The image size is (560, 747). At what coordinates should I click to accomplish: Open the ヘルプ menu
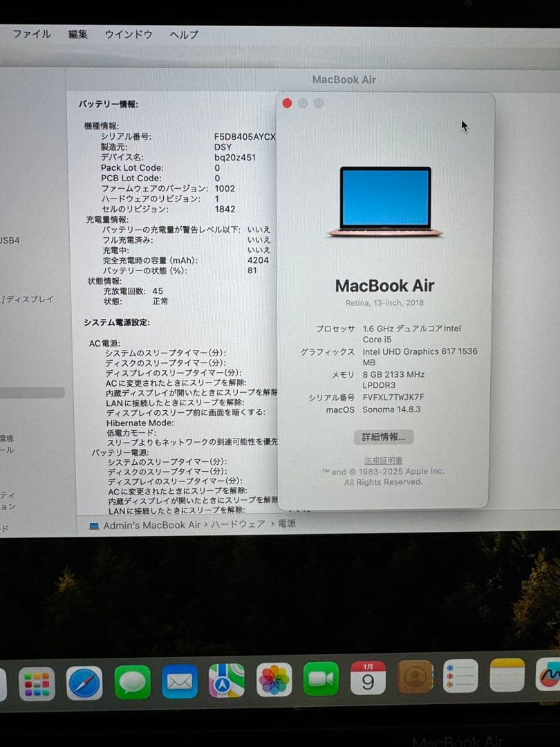coord(183,35)
